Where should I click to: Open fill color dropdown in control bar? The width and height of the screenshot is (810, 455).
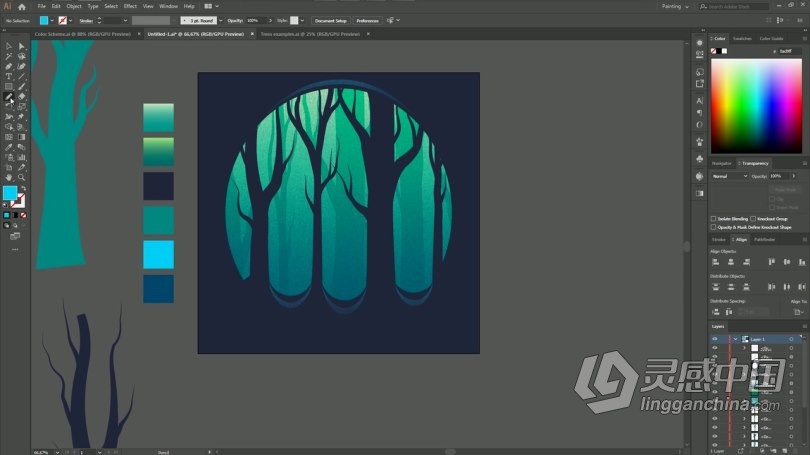[x=52, y=21]
